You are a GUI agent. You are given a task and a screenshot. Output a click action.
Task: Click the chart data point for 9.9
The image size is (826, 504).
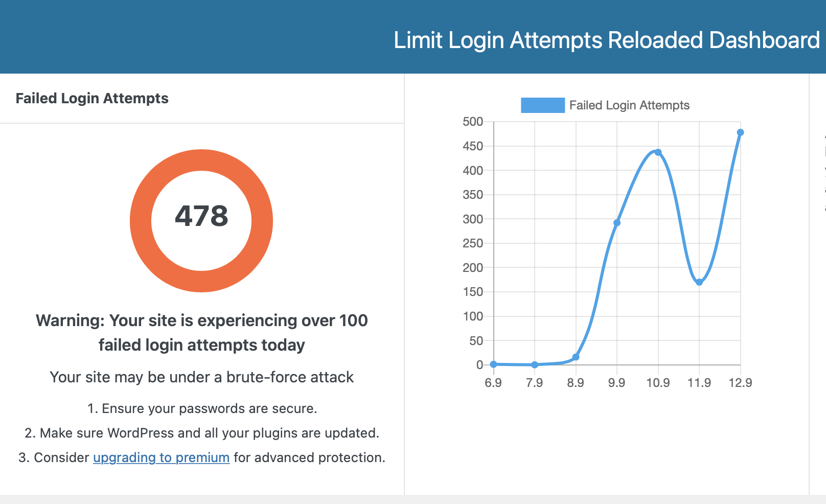pyautogui.click(x=617, y=223)
